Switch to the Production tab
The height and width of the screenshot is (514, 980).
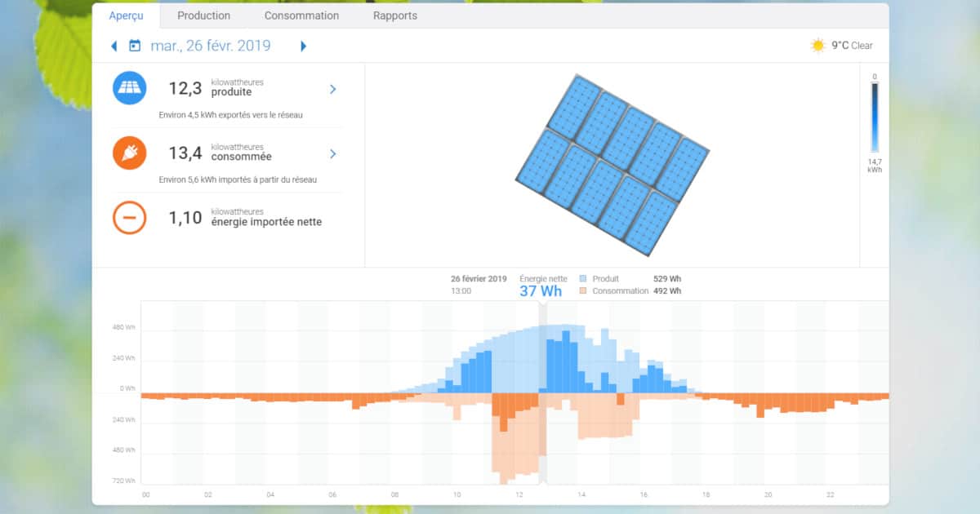click(x=203, y=16)
